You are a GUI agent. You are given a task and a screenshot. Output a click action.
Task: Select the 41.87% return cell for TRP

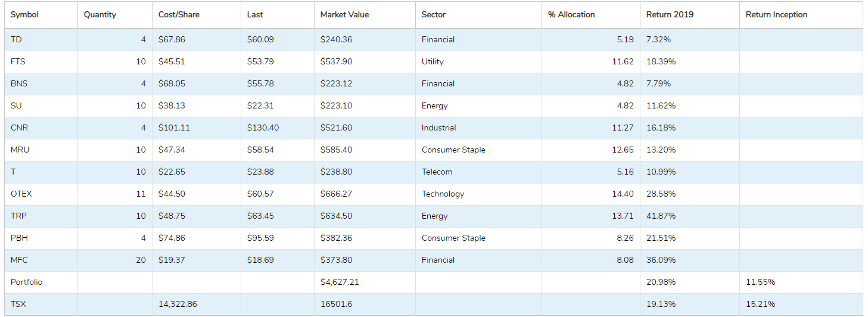coord(661,216)
